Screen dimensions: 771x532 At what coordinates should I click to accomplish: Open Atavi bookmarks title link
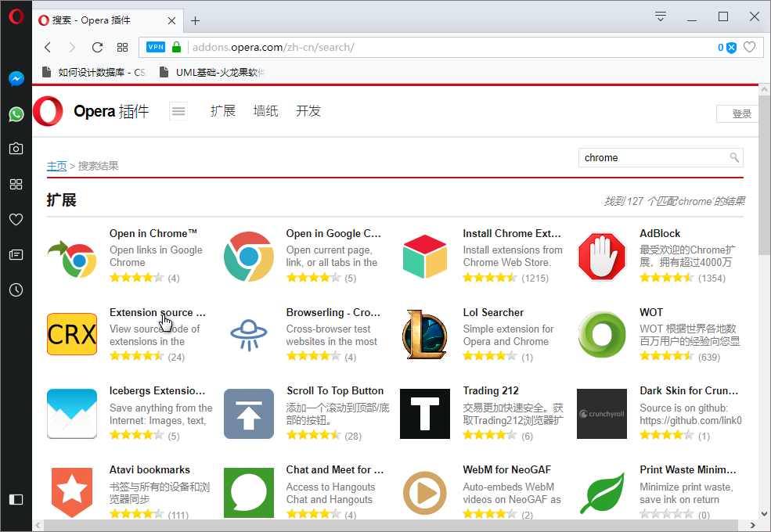(150, 469)
